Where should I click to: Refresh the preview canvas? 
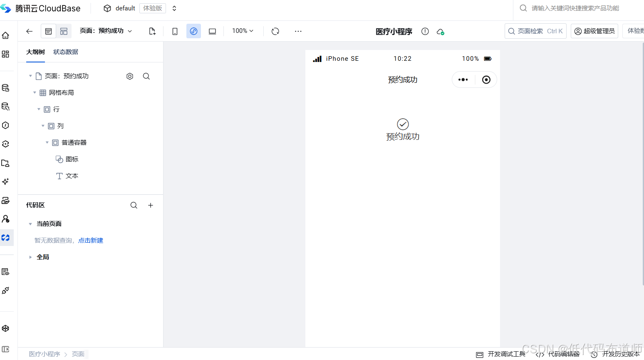275,31
